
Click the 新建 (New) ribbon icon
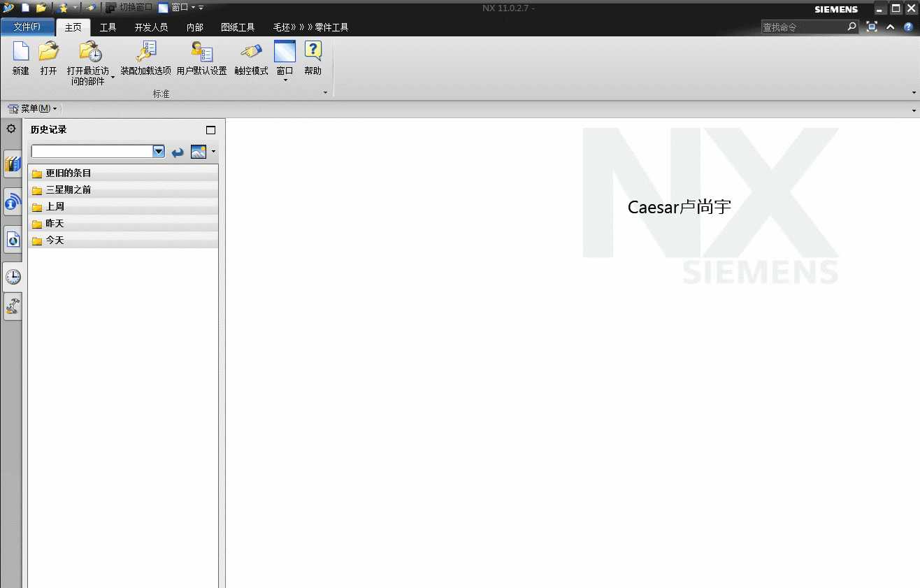[21, 52]
